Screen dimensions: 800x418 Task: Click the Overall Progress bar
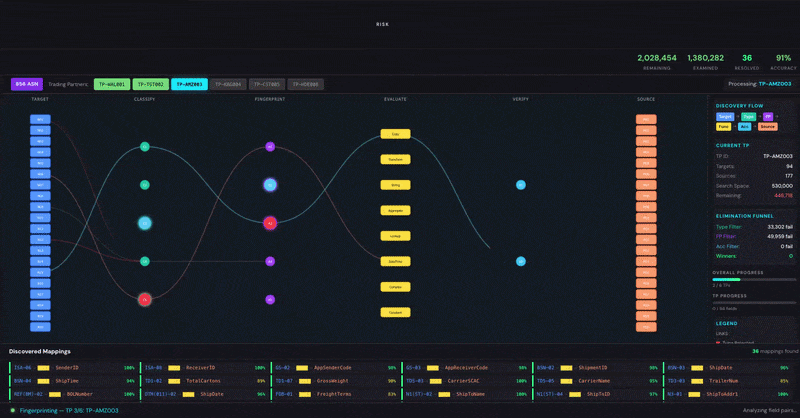754,280
